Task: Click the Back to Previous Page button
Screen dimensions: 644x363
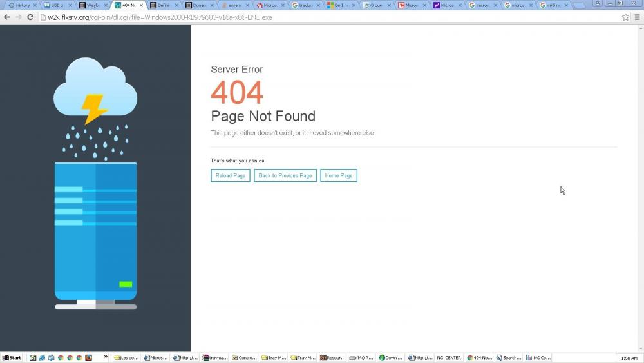Action: (285, 175)
